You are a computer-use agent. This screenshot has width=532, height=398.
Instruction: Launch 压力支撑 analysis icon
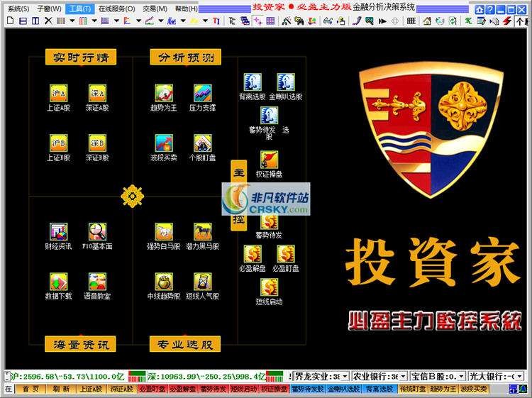(203, 93)
